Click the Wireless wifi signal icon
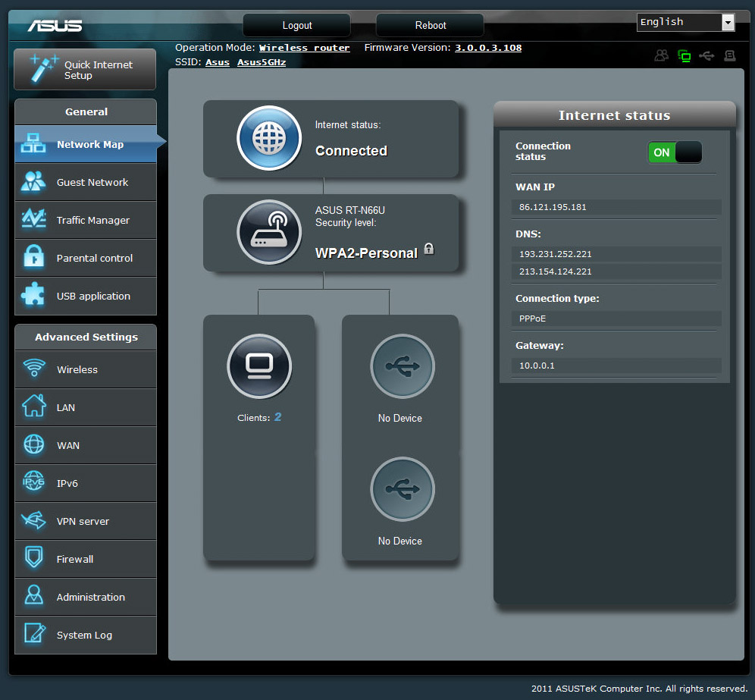755x700 pixels. coord(33,368)
